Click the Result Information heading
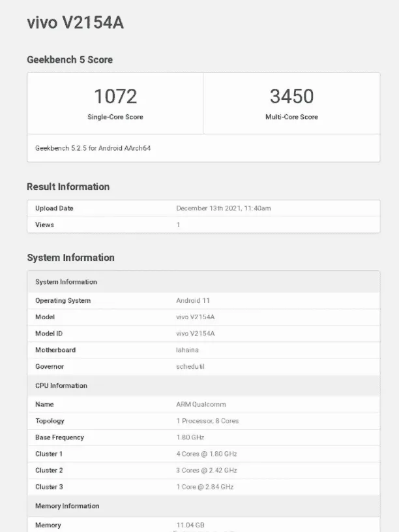 coord(68,187)
